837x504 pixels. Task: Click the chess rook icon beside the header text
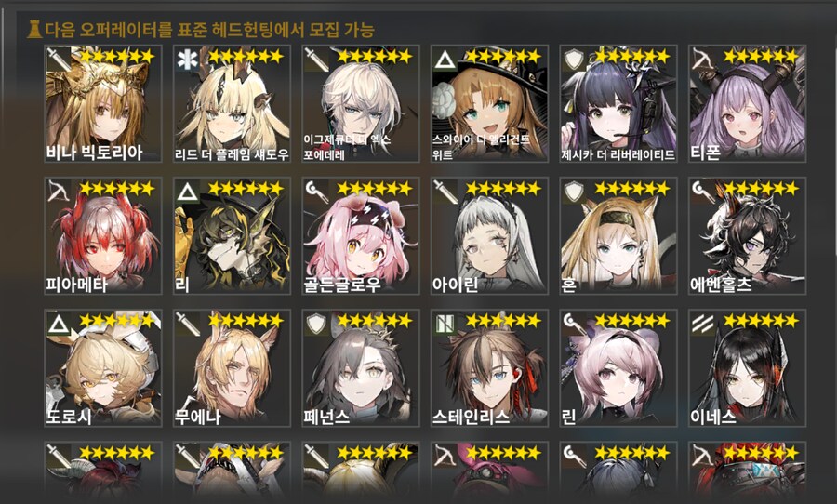34,29
